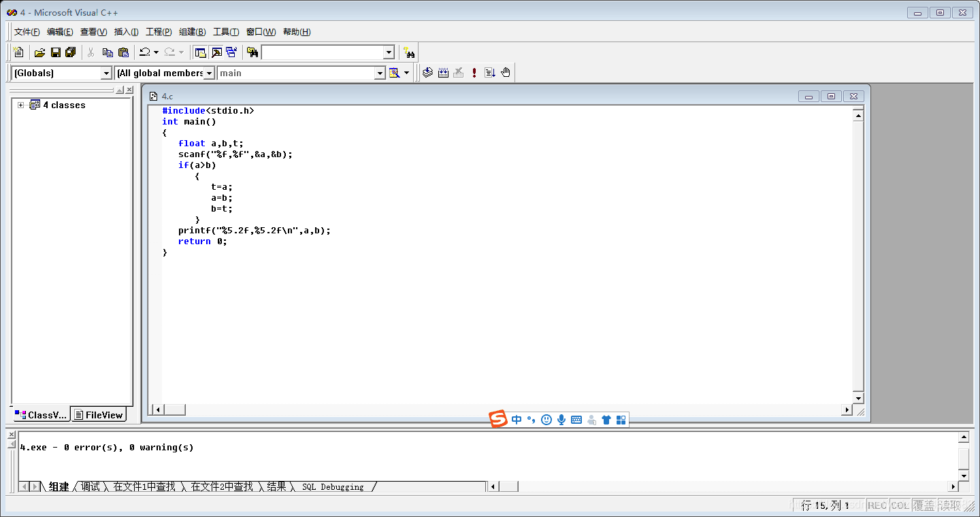Open the WizardBar actions dropdown arrow

pyautogui.click(x=407, y=73)
